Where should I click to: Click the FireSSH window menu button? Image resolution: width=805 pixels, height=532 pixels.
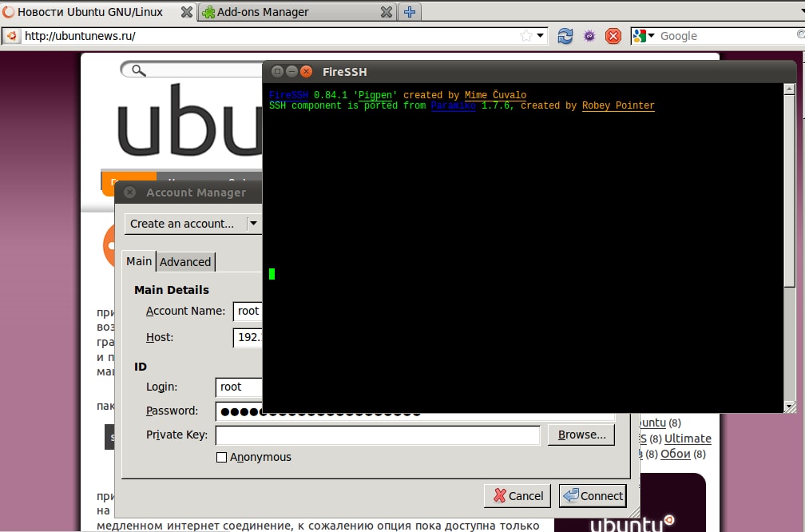[277, 71]
